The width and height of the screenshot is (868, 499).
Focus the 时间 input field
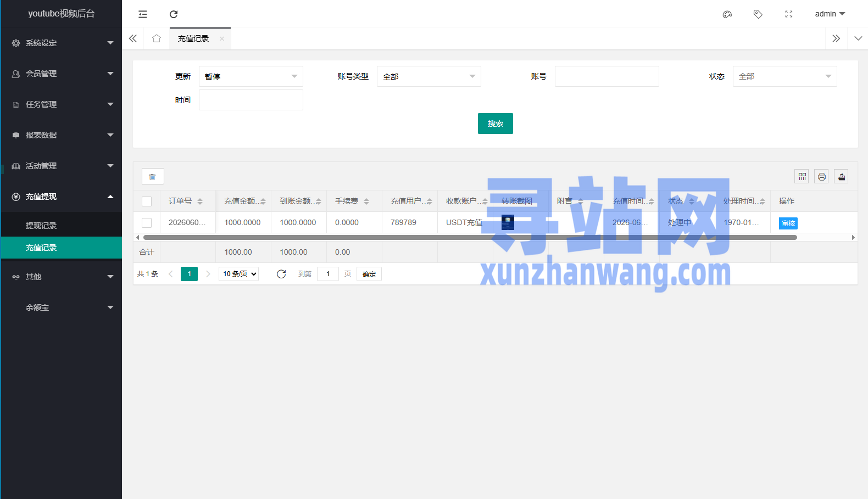(251, 100)
